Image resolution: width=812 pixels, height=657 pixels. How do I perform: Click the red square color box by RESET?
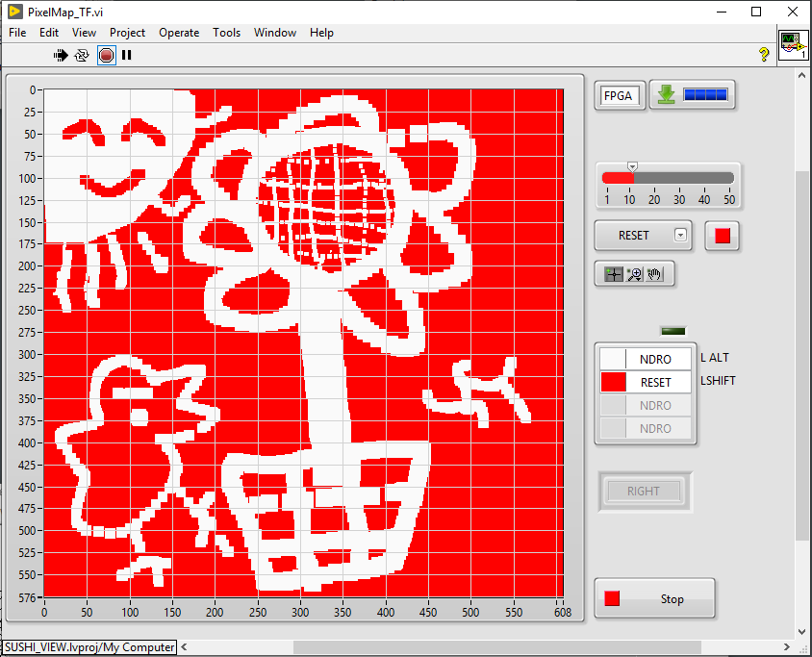(722, 236)
